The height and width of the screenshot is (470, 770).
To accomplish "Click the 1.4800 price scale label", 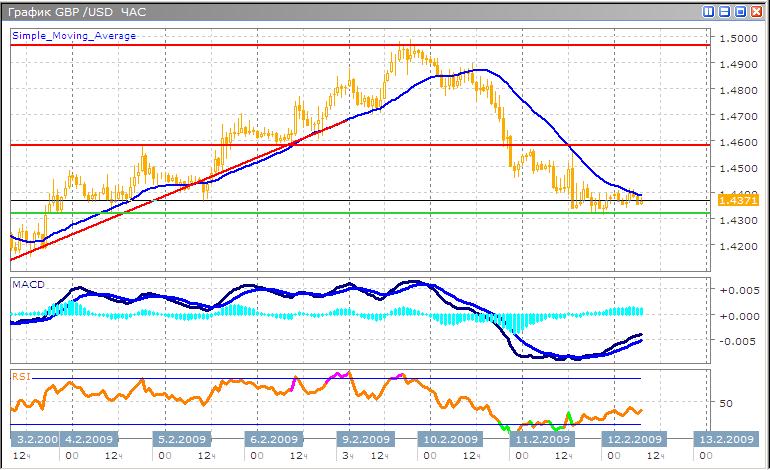I will tap(738, 90).
